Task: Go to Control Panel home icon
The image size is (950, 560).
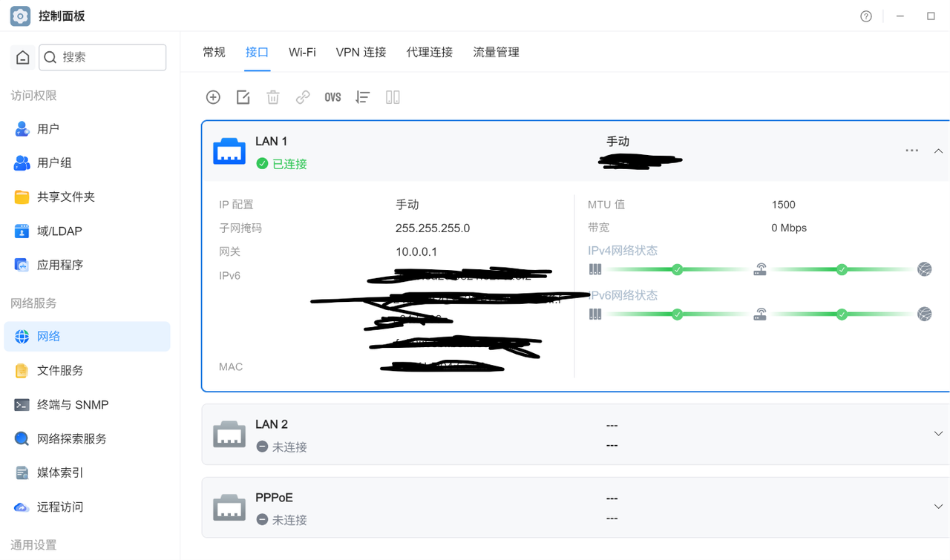Action: click(23, 57)
